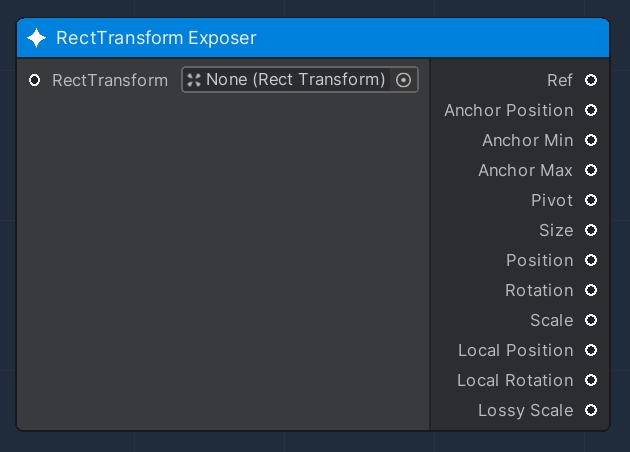
Task: Click the Pivot output port
Action: [591, 200]
